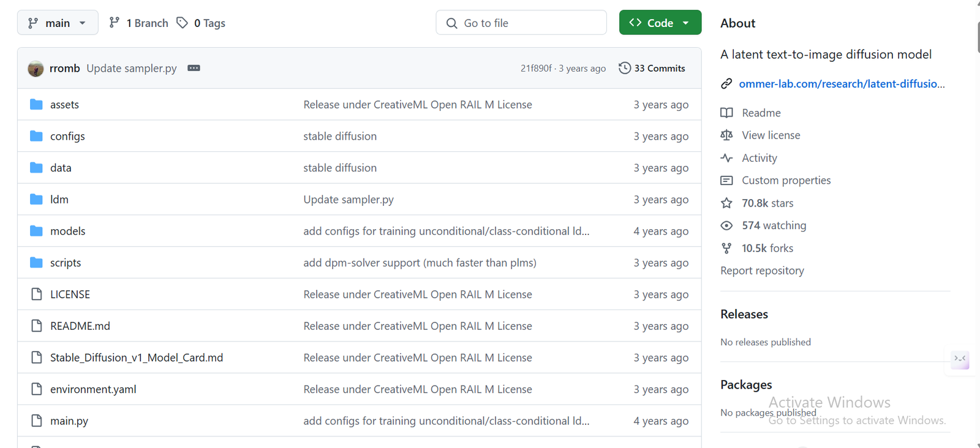The height and width of the screenshot is (448, 980).
Task: Click the star icon beside 70.8k stars
Action: coord(726,203)
